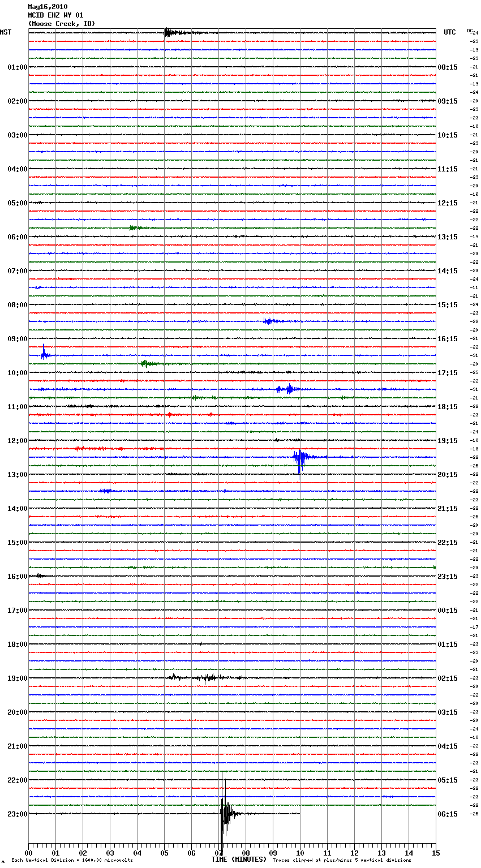Select the 21:00 MST time label
This screenshot has width=481, height=868.
tap(17, 746)
